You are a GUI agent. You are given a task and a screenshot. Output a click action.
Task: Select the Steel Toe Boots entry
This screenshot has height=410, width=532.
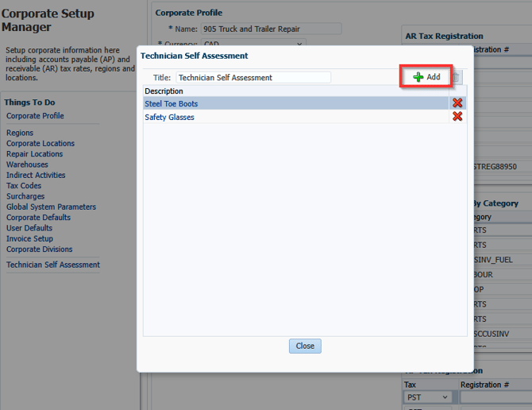click(172, 104)
